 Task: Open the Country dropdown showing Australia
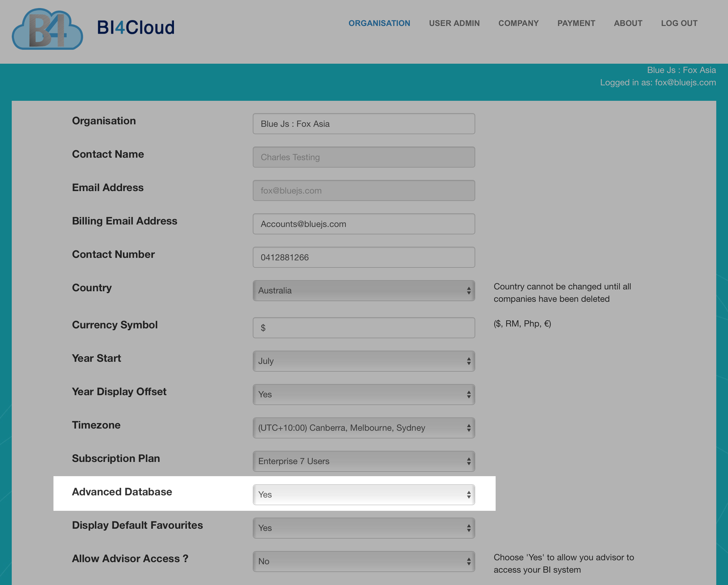(364, 291)
